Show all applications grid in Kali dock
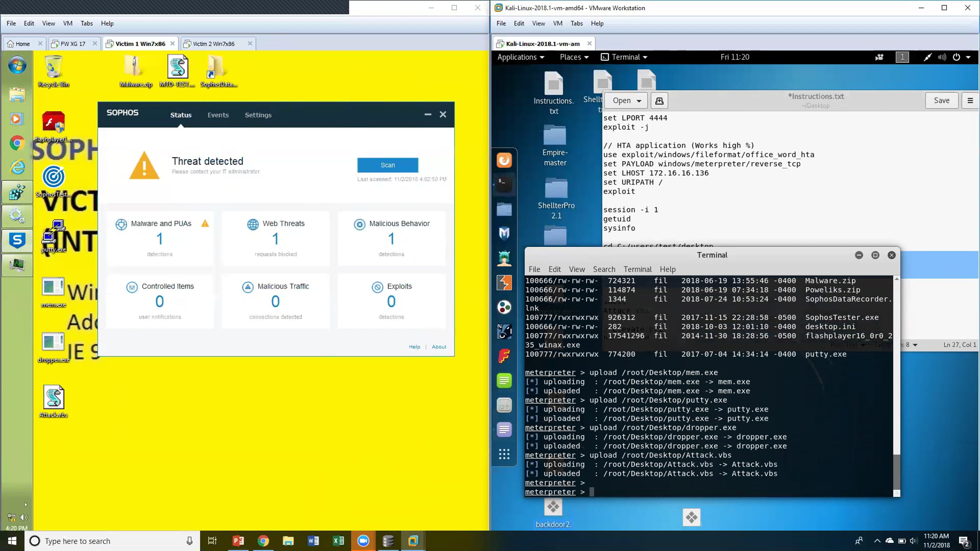The image size is (980, 551). [x=504, y=454]
